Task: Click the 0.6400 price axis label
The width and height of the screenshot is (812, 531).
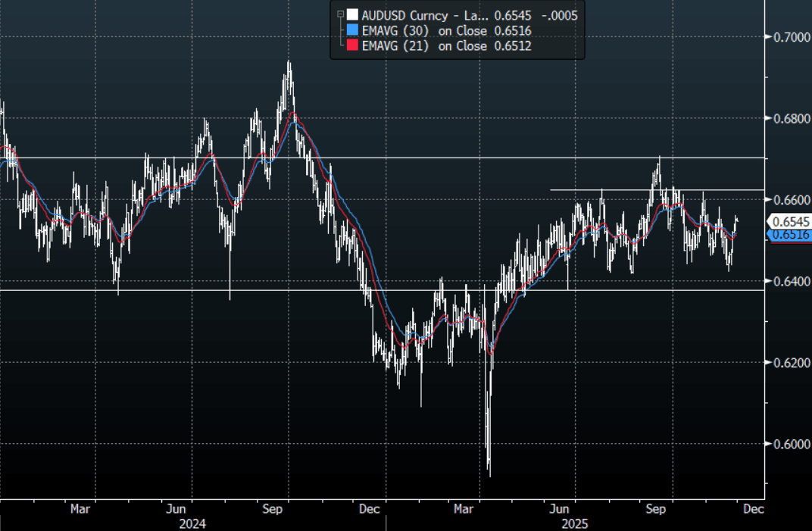Action: tap(788, 281)
